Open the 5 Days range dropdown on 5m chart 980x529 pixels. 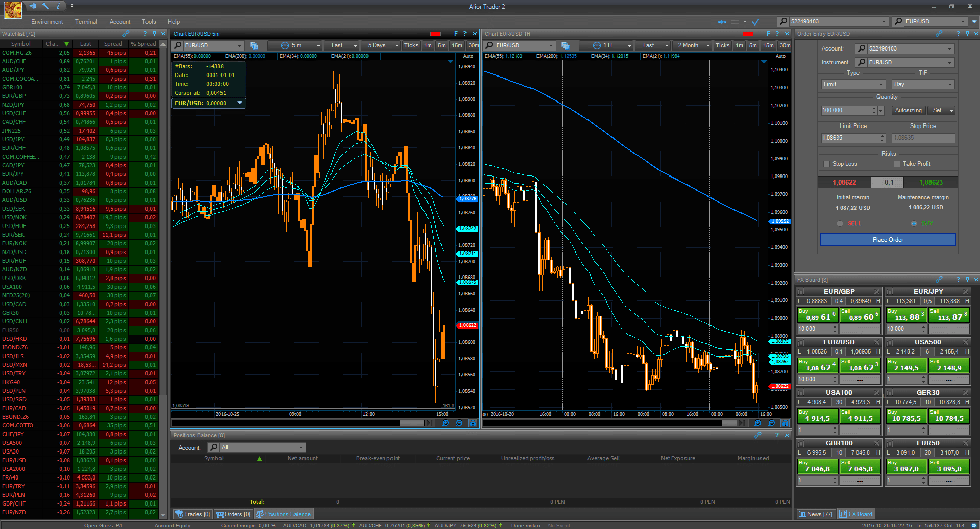382,45
